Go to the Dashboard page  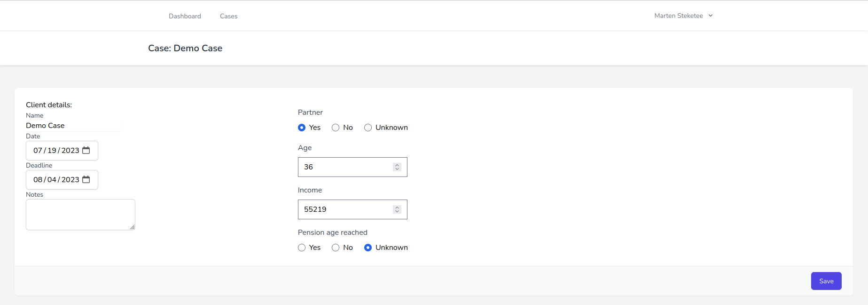click(x=185, y=16)
